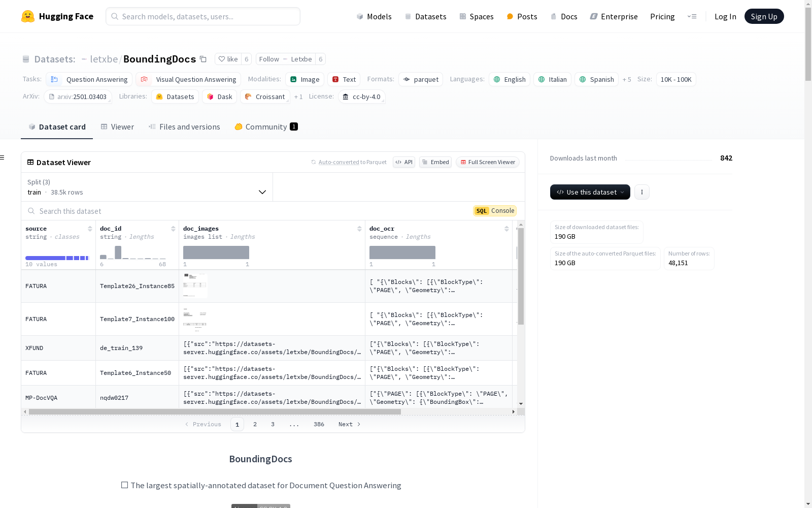Click the Image modality tag

[x=304, y=79]
